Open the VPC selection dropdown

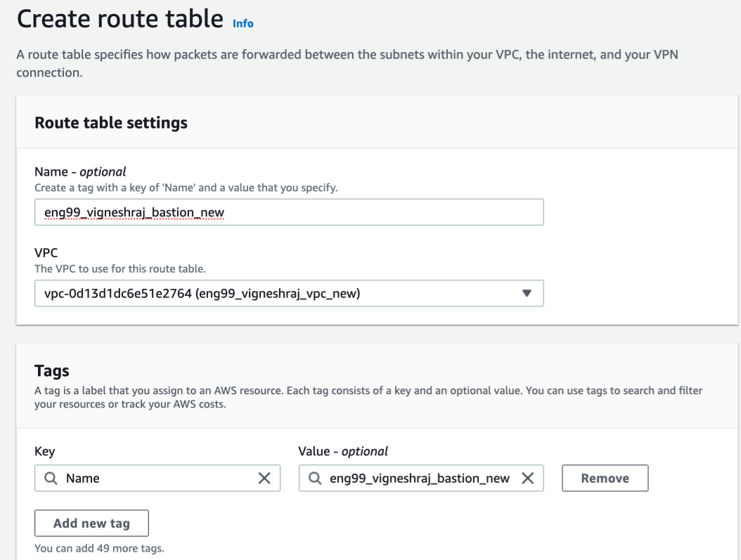click(x=288, y=294)
